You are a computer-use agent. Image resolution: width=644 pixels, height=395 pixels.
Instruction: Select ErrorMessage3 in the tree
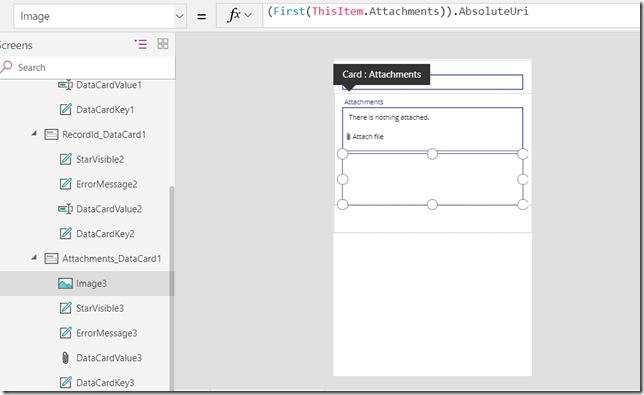coord(106,333)
